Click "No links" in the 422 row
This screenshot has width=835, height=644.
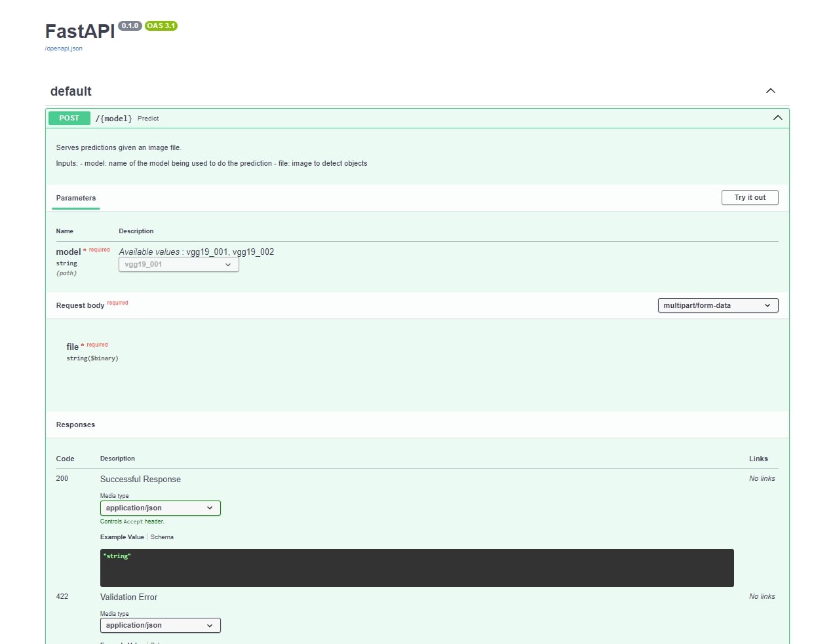coord(762,597)
